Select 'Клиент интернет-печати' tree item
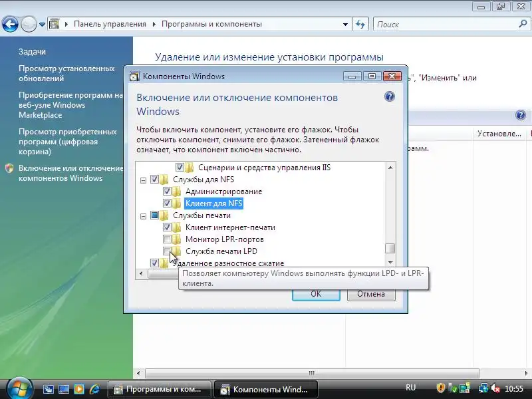 (x=230, y=227)
